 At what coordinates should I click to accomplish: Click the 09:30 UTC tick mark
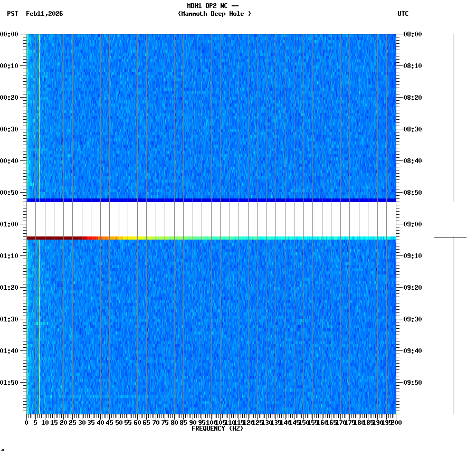tap(399, 319)
